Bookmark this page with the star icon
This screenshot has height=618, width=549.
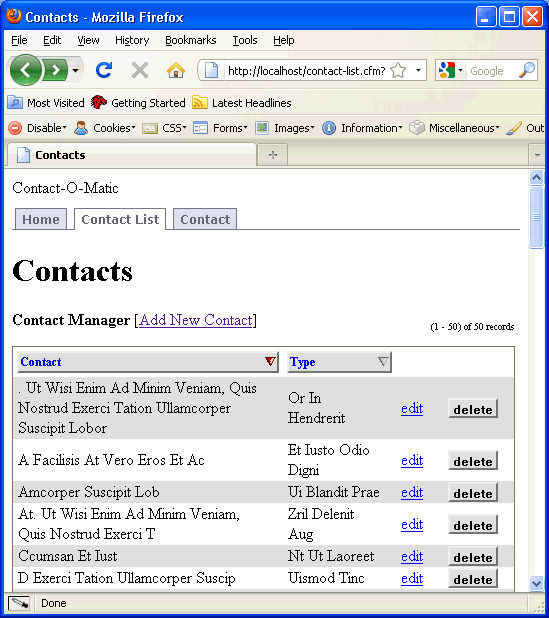(x=398, y=71)
